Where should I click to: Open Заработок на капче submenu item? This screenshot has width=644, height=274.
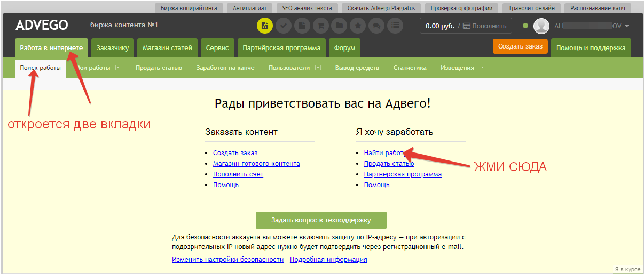click(x=225, y=68)
